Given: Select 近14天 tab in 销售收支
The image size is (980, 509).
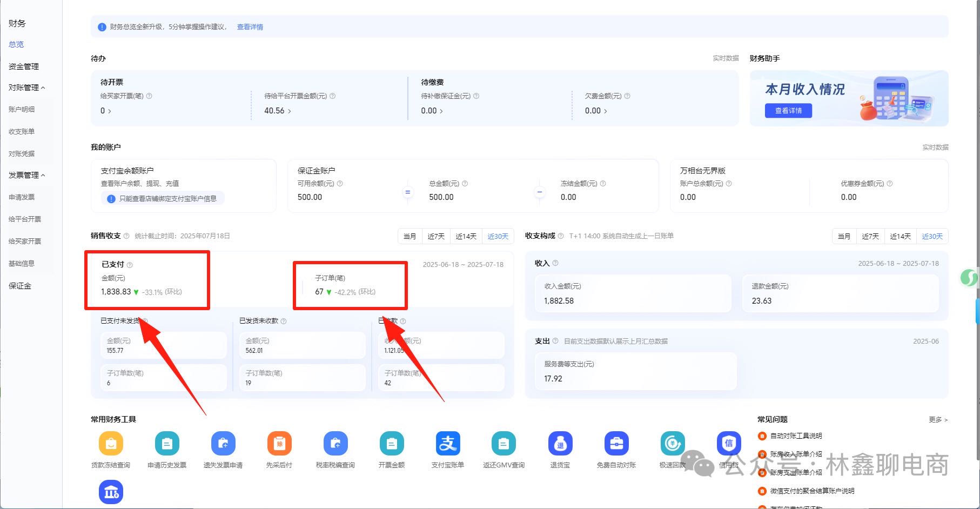Looking at the screenshot, I should 466,236.
